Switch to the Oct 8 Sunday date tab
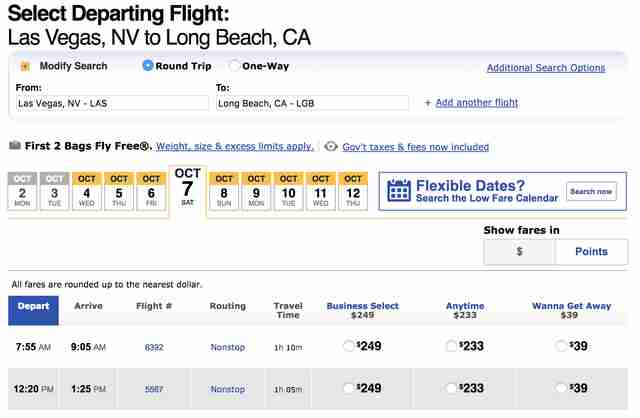 224,191
